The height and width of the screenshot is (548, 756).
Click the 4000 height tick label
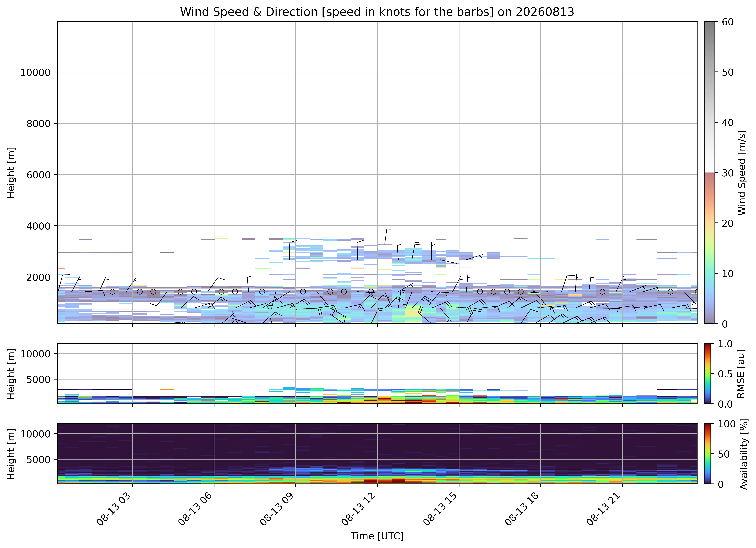38,226
